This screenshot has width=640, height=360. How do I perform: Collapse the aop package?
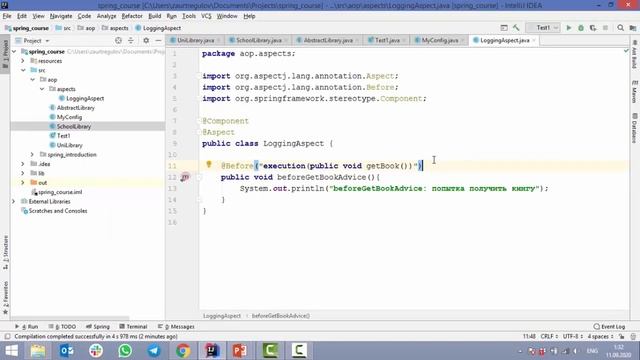[33, 80]
